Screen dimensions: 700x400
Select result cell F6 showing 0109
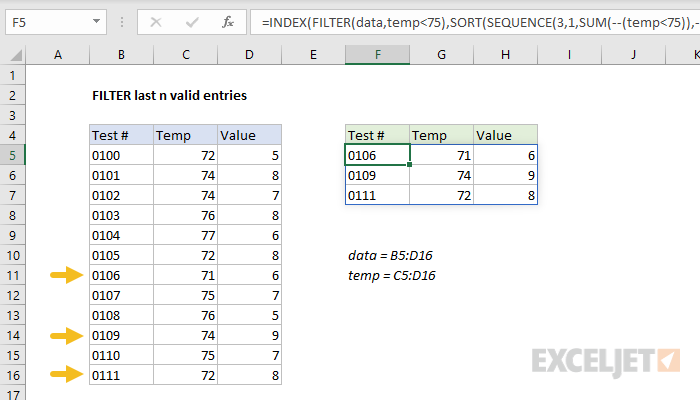tap(377, 175)
